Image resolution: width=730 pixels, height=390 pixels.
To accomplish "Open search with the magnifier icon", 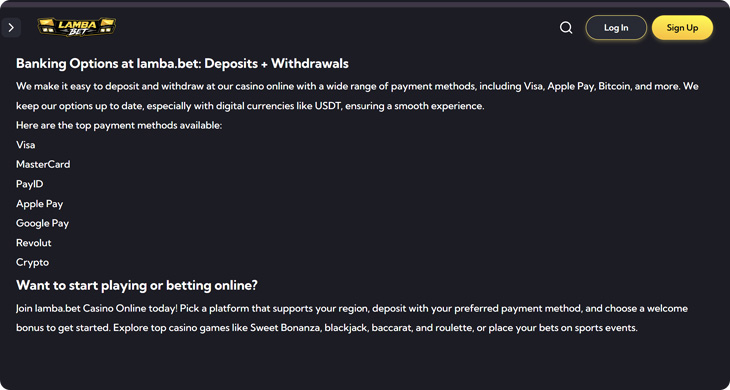I will pos(566,27).
